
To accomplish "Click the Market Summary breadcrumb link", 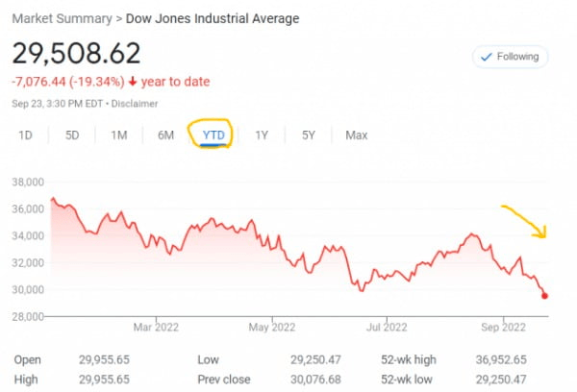I will [59, 18].
